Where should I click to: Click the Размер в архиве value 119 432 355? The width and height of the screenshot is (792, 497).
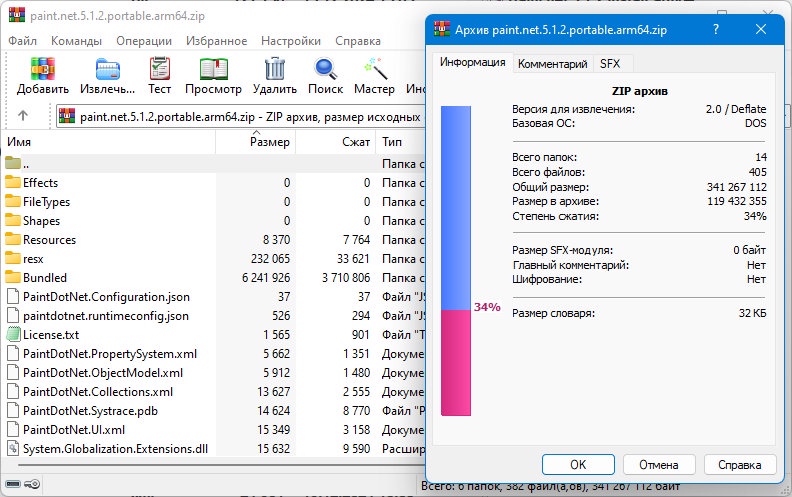[736, 201]
